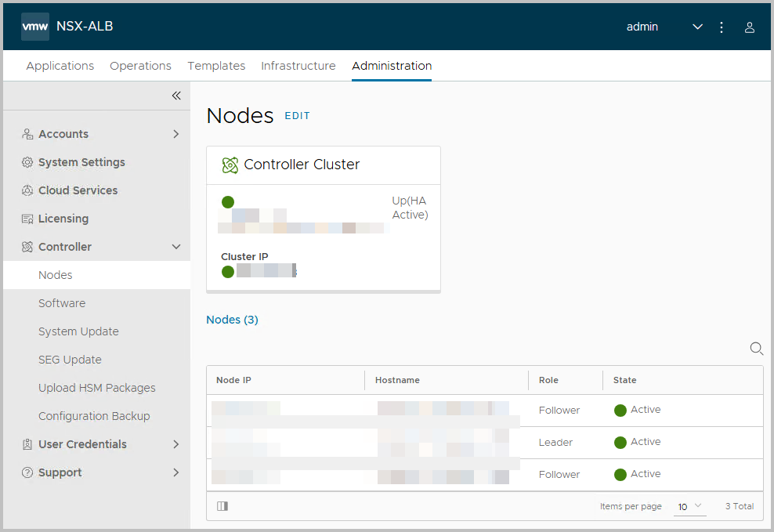This screenshot has height=532, width=774.
Task: Click the Leader role cell
Action: [555, 443]
